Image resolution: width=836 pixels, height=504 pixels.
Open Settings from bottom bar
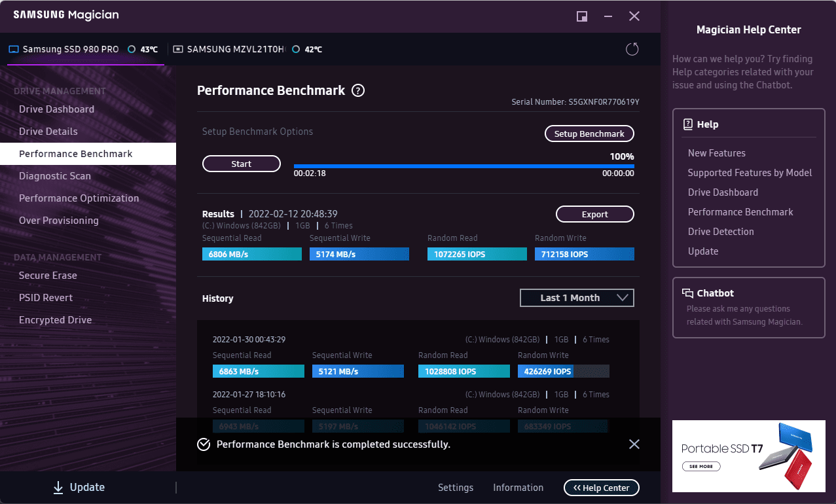(x=456, y=488)
